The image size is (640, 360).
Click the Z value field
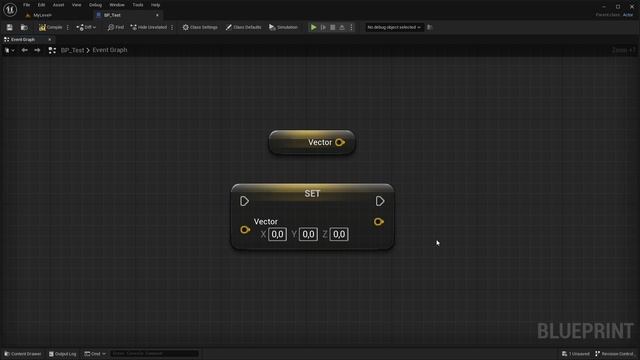coord(339,234)
